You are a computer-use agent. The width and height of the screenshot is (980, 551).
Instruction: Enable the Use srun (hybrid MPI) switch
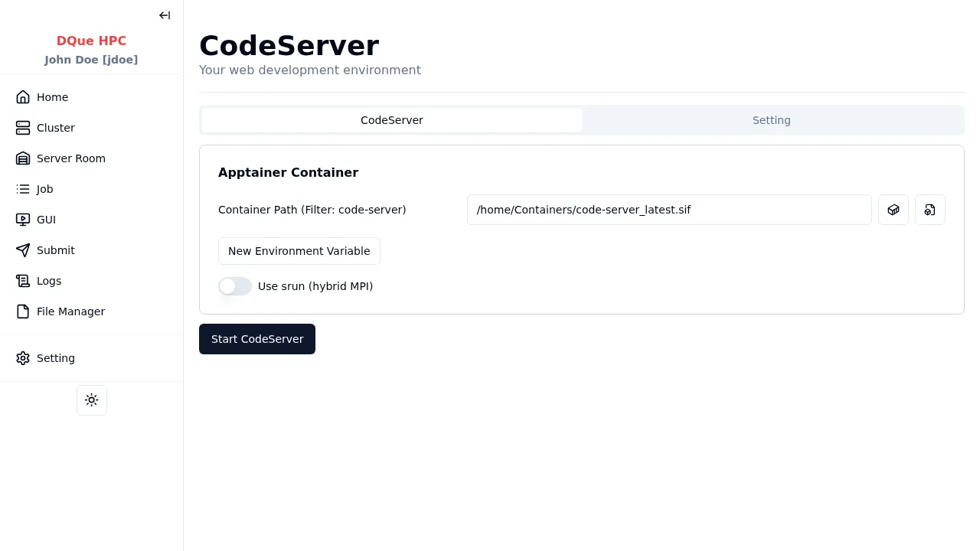click(x=235, y=286)
